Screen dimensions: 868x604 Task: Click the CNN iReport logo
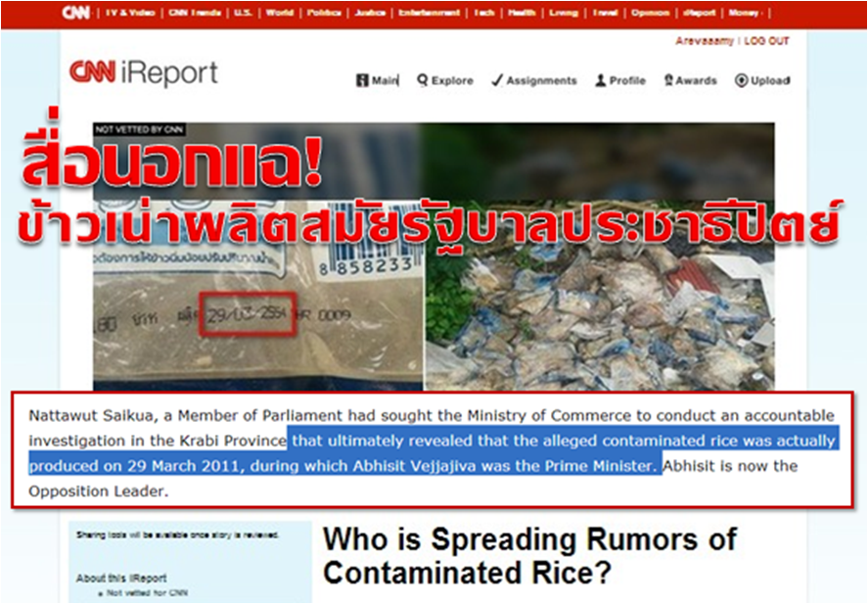click(144, 73)
